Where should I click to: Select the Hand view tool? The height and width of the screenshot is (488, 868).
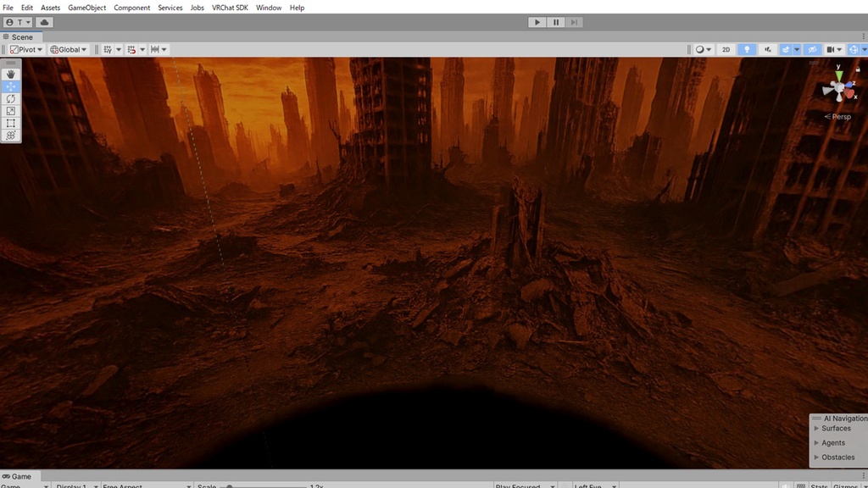(11, 75)
